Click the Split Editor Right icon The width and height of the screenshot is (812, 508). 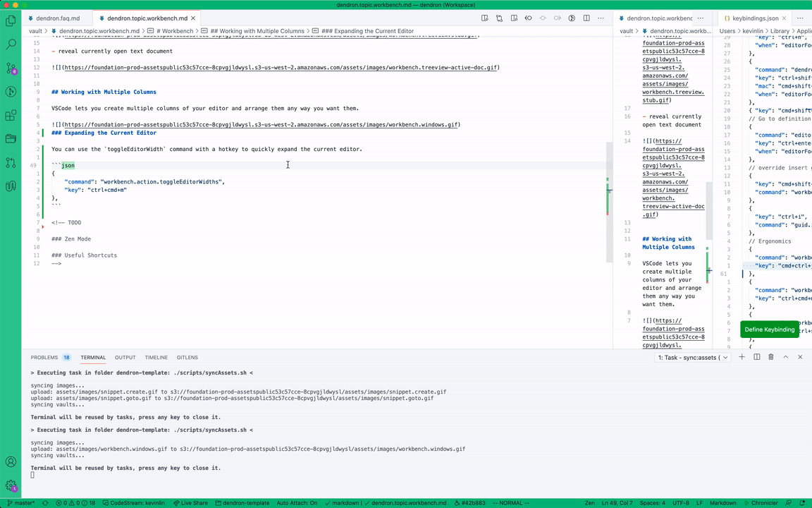tap(586, 18)
